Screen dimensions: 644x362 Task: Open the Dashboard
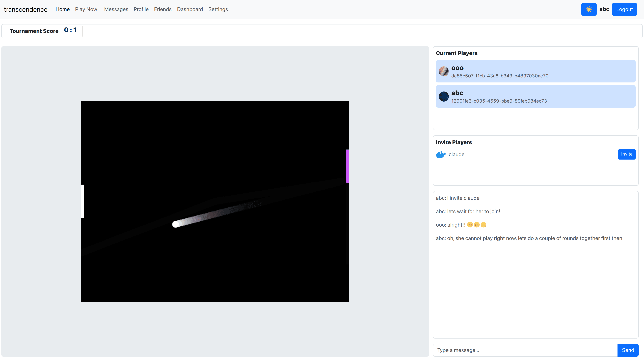tap(190, 9)
